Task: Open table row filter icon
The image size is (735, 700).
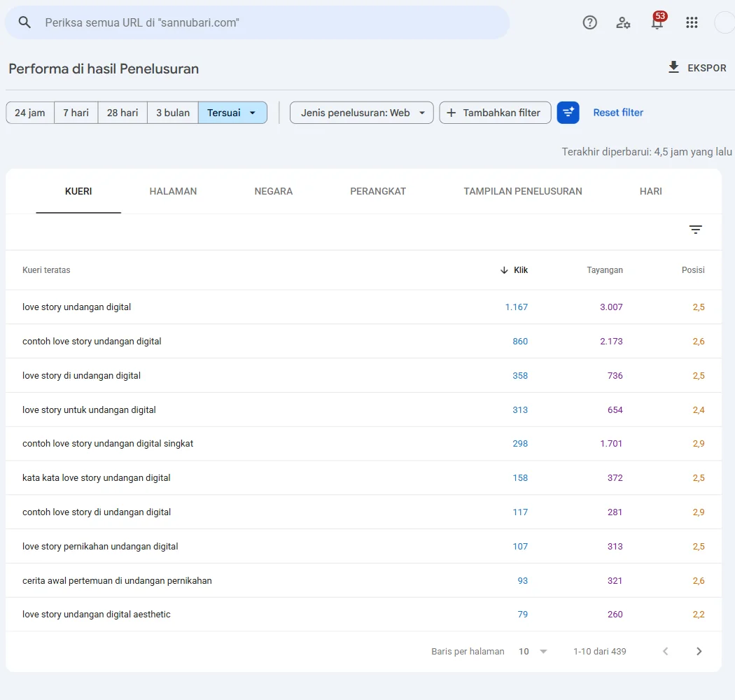Action: click(x=696, y=230)
